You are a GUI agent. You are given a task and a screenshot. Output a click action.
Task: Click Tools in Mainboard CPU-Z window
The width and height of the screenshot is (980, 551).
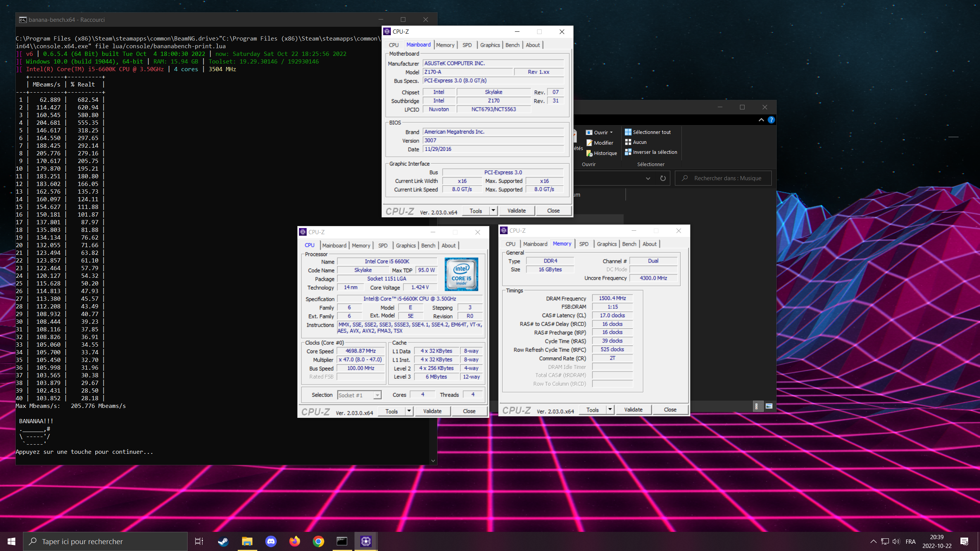[x=476, y=211]
